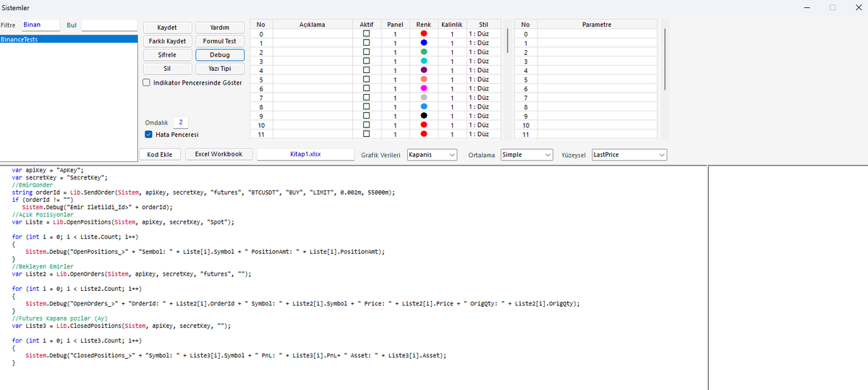Maximize the Sistemler window

(x=833, y=7)
